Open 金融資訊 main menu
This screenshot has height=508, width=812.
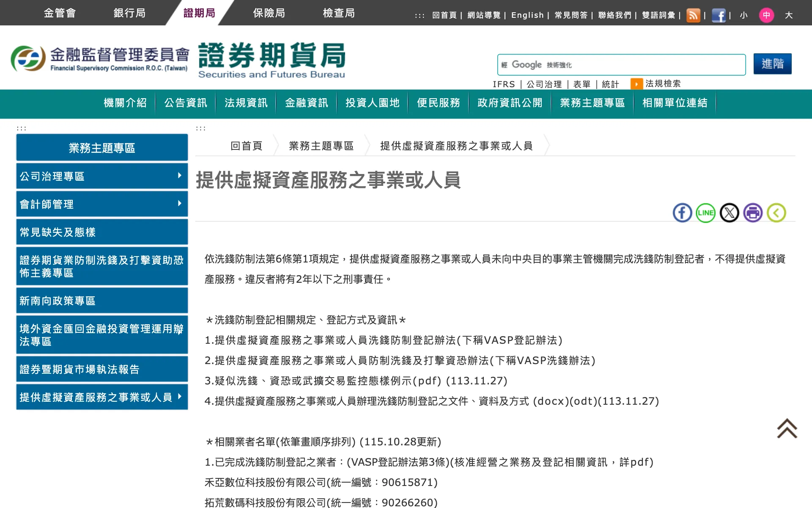307,103
